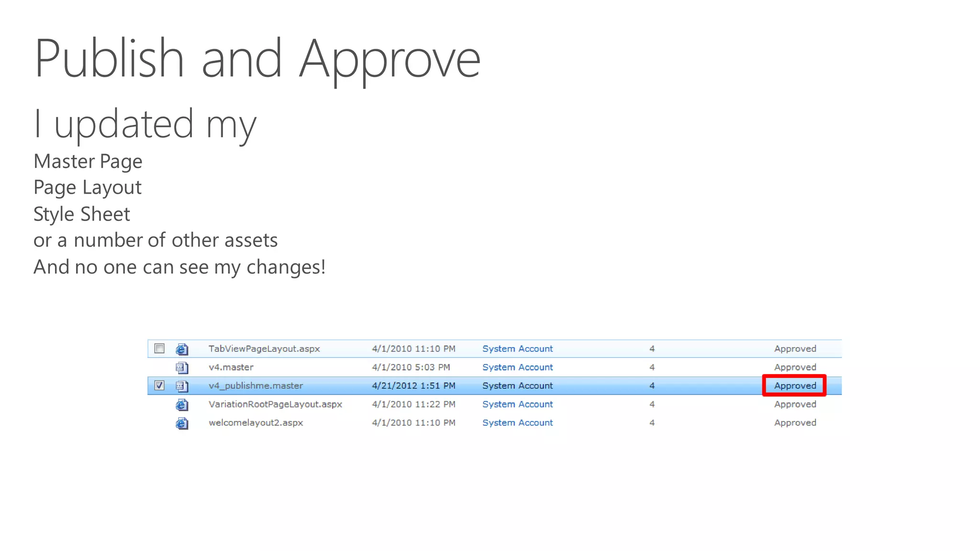Open TabViewPageLayout.aspx file name
This screenshot has width=980, height=551.
click(x=264, y=349)
